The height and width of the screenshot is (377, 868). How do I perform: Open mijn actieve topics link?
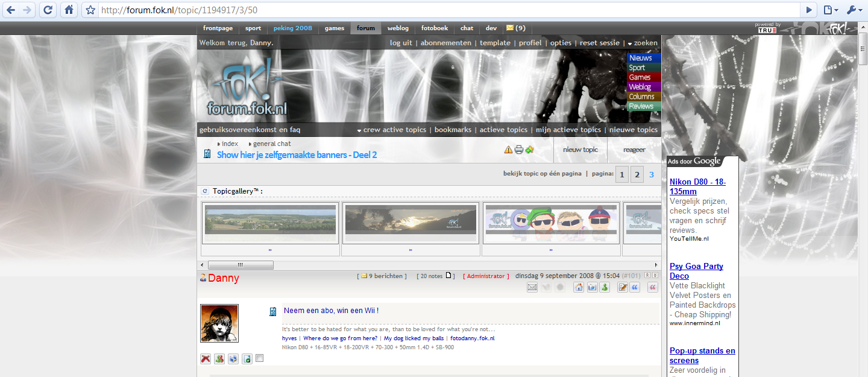pyautogui.click(x=568, y=130)
